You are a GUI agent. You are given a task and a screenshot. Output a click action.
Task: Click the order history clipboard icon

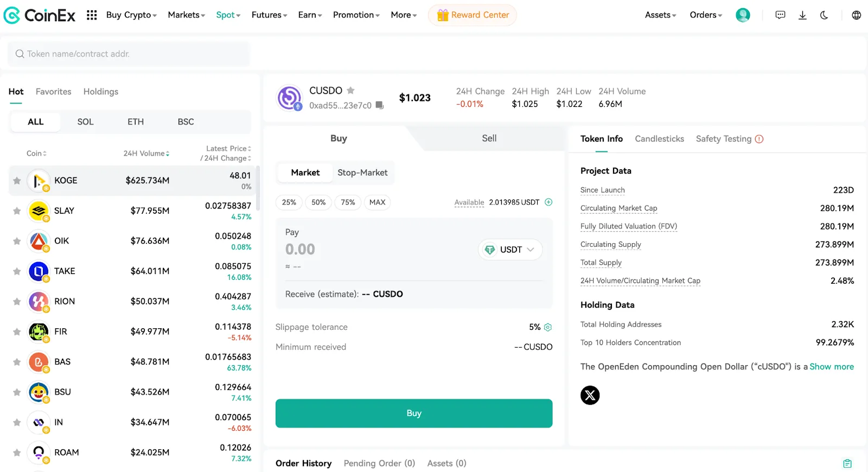click(x=847, y=463)
